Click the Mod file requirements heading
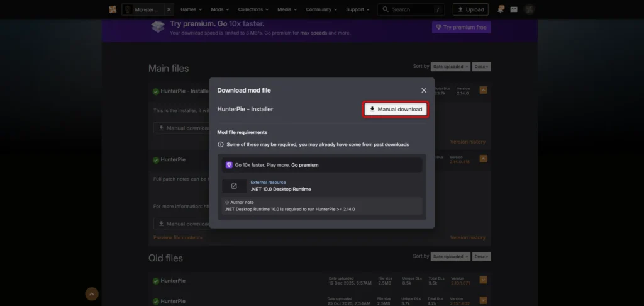Image resolution: width=644 pixels, height=306 pixels. coord(242,132)
